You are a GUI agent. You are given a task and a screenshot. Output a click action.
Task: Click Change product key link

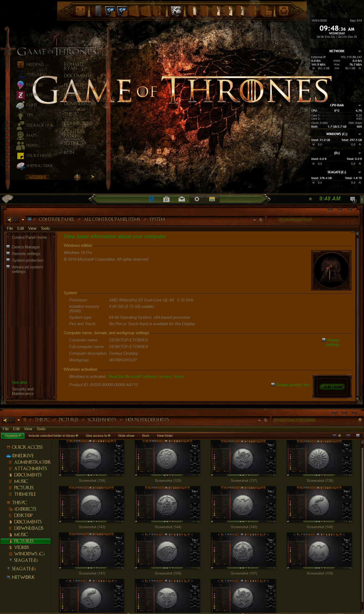tap(292, 385)
